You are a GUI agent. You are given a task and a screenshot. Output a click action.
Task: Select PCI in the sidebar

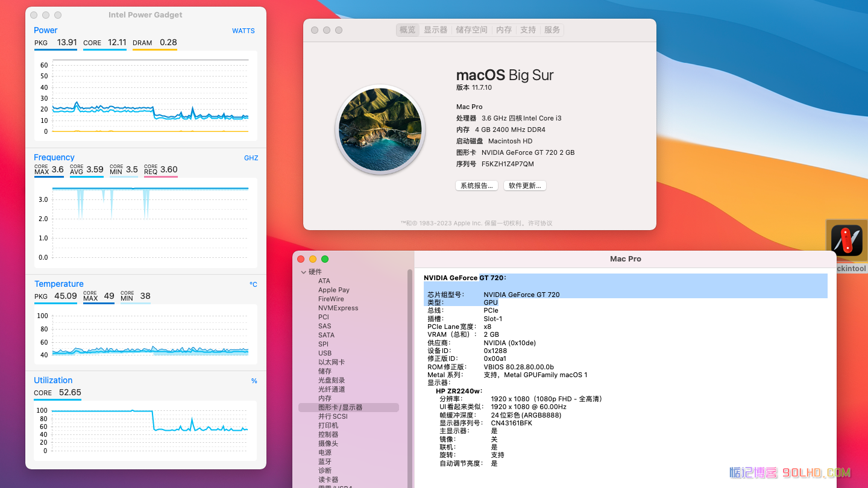click(x=324, y=317)
